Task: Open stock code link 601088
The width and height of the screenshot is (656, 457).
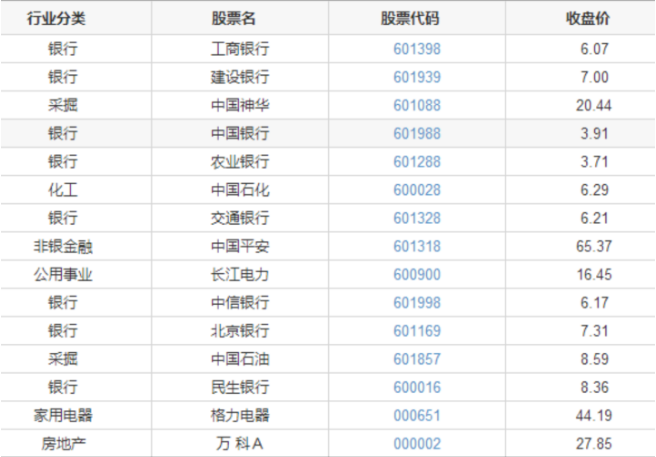Action: pyautogui.click(x=417, y=105)
